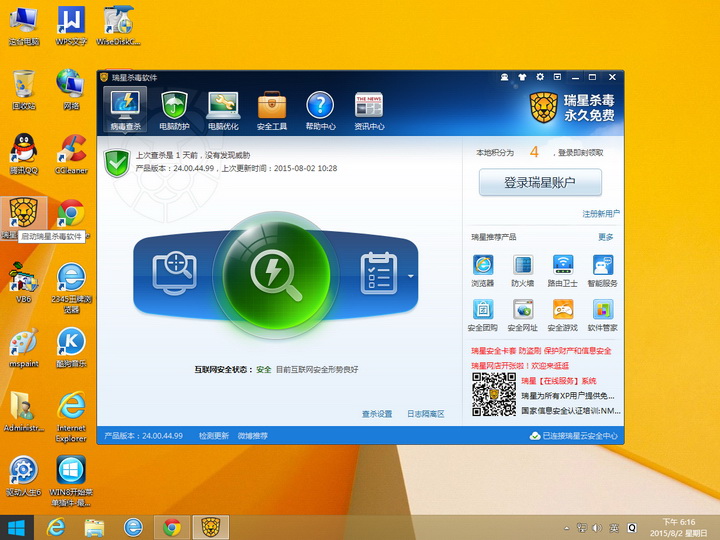The image size is (720, 540).
Task: Open 帮助中心 help icon
Action: point(320,109)
